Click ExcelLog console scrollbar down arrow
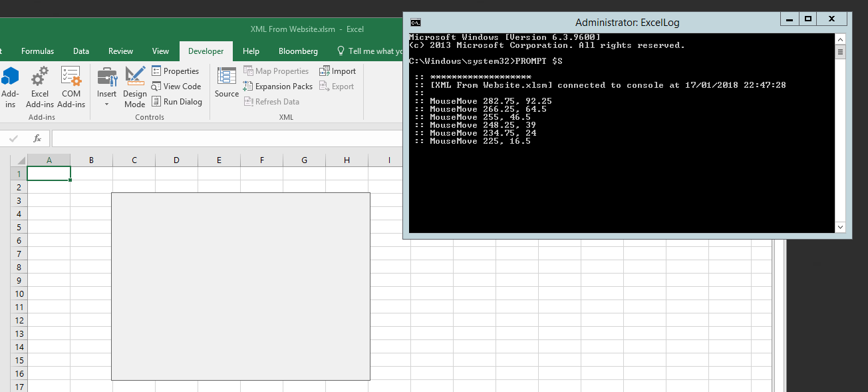868x392 pixels. click(x=840, y=228)
